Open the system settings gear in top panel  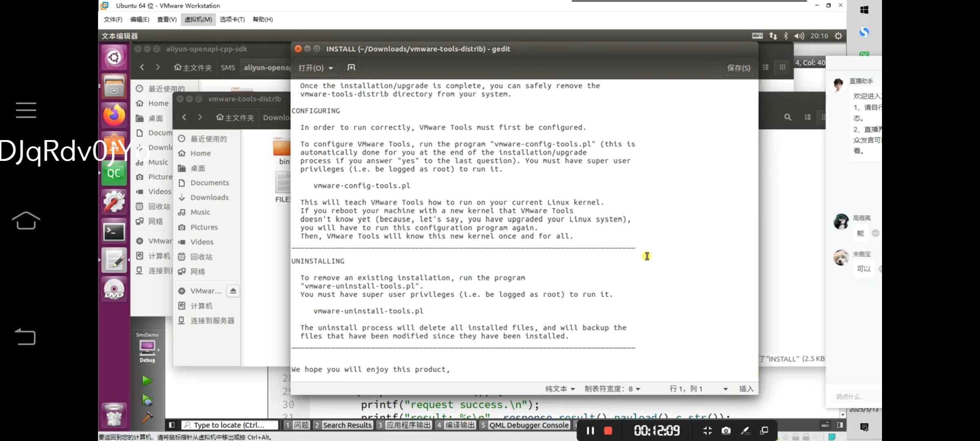[x=838, y=36]
